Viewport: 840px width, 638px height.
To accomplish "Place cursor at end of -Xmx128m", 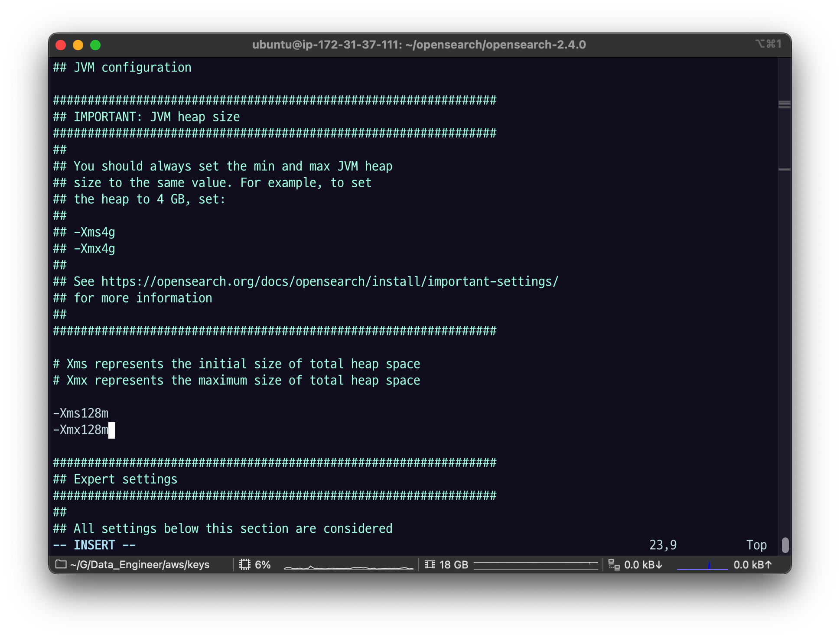I will pyautogui.click(x=111, y=430).
